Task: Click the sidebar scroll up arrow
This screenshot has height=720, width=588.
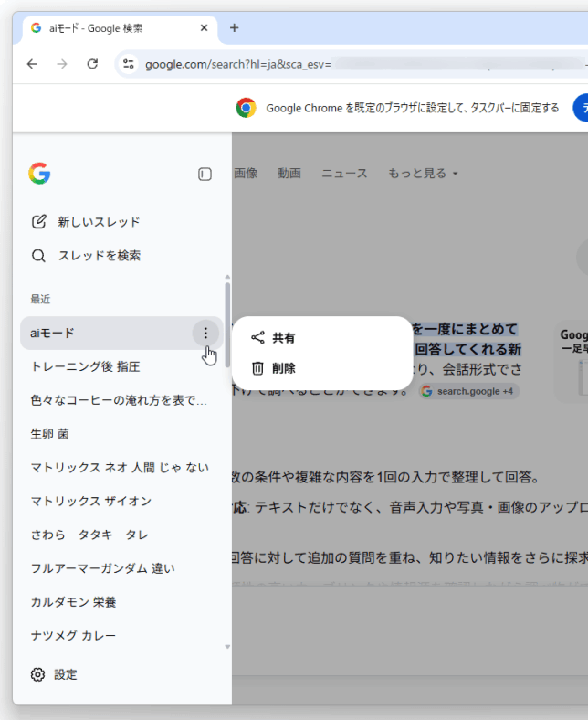Action: (x=227, y=278)
